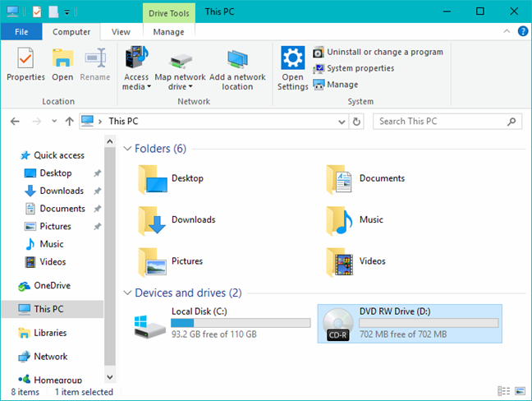Switch to the View ribbon tab
Image resolution: width=532 pixels, height=401 pixels.
pos(121,32)
